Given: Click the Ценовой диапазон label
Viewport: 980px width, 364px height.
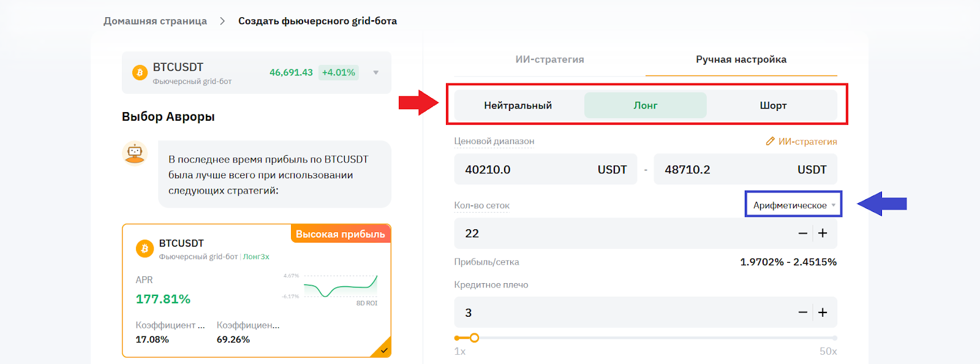Looking at the screenshot, I should (x=494, y=141).
